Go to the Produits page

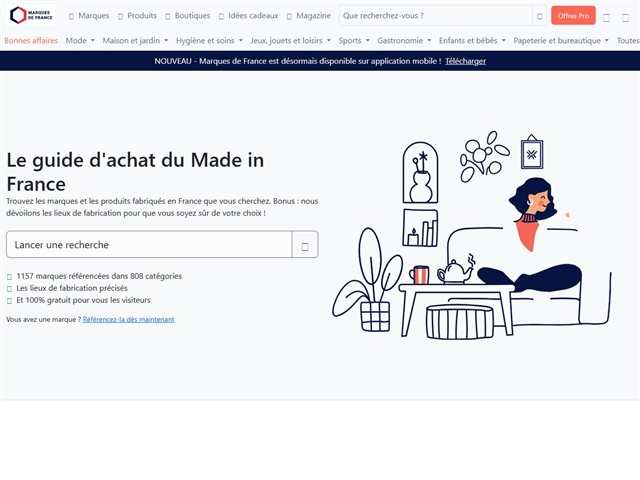pos(142,16)
